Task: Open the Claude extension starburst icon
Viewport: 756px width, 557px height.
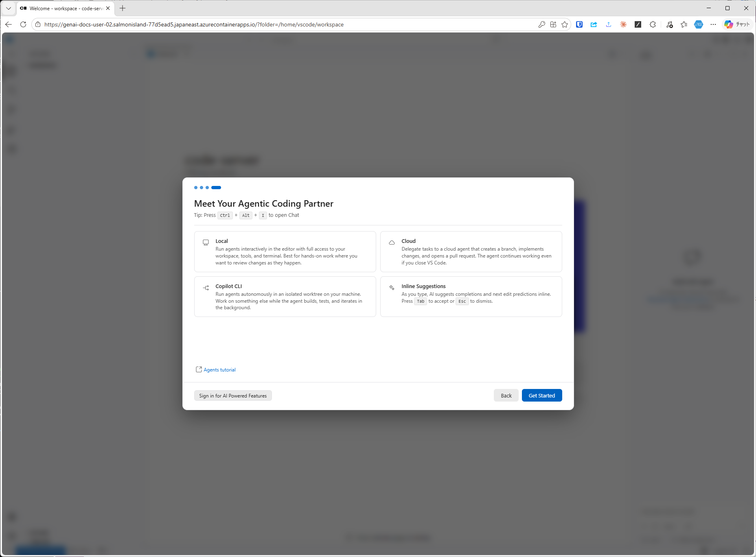Action: [623, 24]
